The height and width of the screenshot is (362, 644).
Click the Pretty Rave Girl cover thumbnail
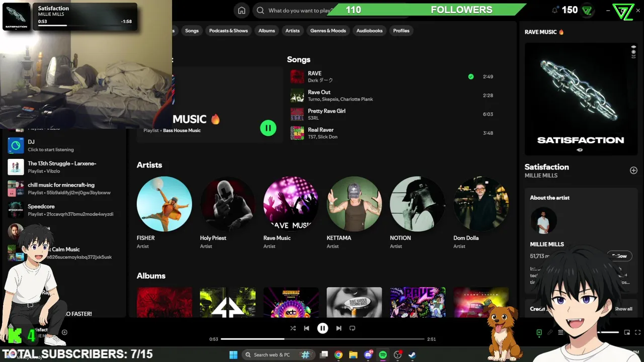coord(297,114)
